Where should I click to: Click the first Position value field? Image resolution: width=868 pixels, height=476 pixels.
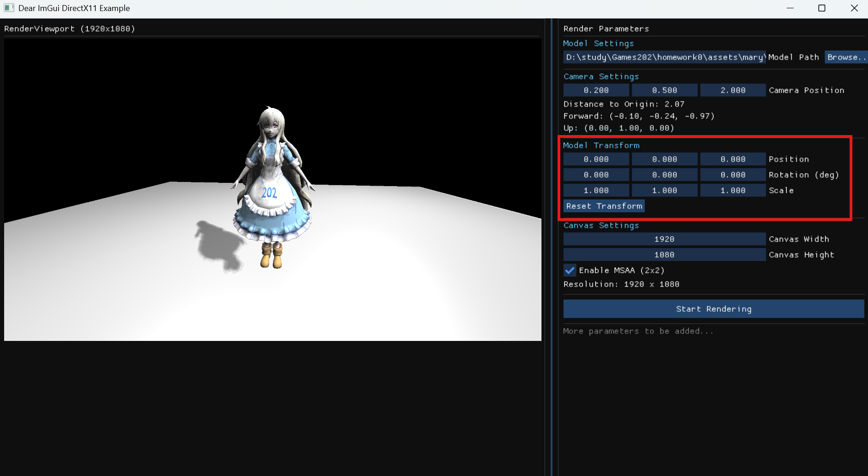[596, 159]
